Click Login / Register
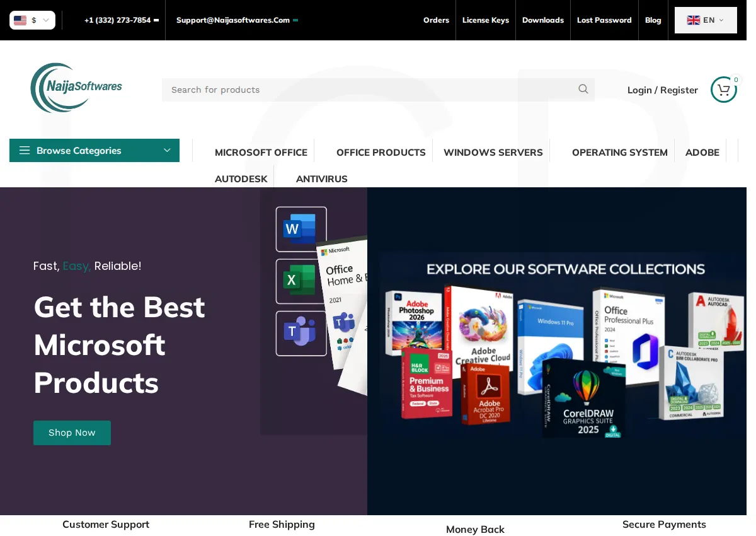 [x=663, y=90]
